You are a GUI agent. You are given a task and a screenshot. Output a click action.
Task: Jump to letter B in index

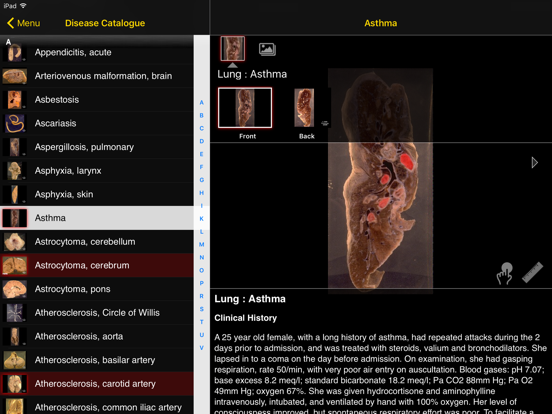[x=201, y=115]
